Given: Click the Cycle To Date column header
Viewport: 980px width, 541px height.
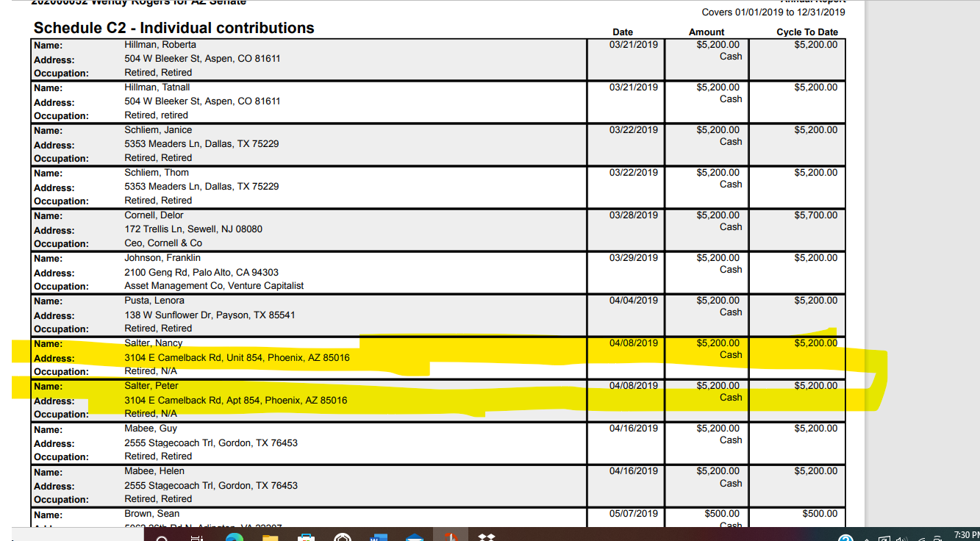Looking at the screenshot, I should [807, 32].
